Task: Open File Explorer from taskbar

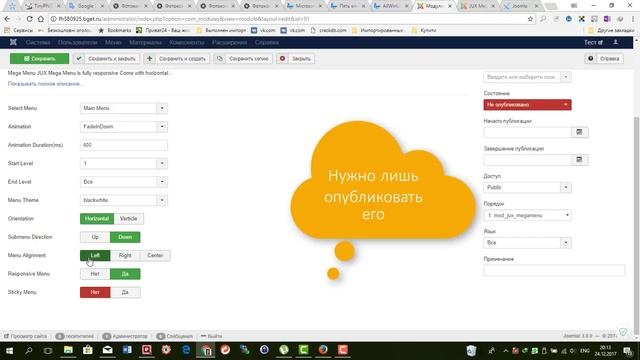Action: coord(68,350)
